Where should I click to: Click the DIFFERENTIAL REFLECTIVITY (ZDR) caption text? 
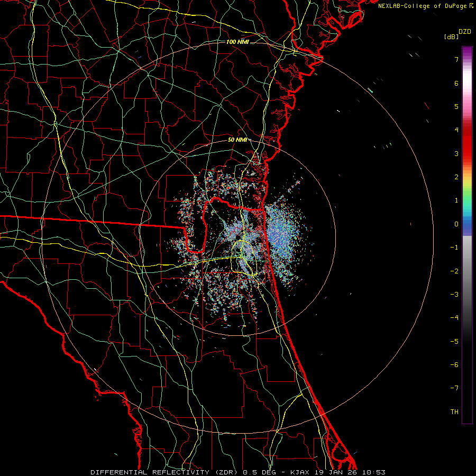click(165, 472)
